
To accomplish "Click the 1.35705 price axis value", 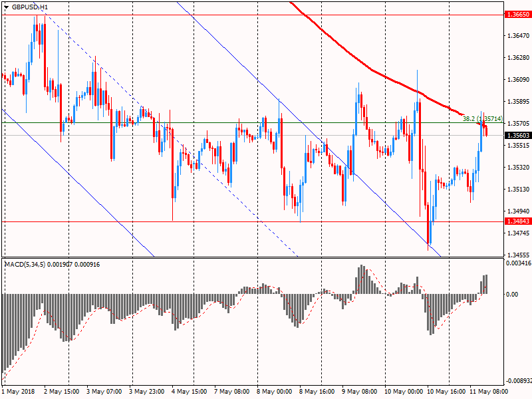I will [x=518, y=124].
